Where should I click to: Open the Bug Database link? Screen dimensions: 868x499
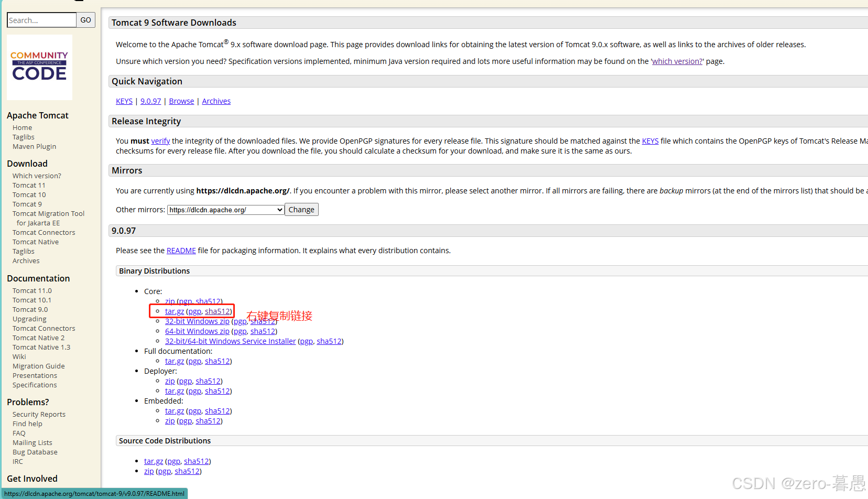pyautogui.click(x=35, y=451)
